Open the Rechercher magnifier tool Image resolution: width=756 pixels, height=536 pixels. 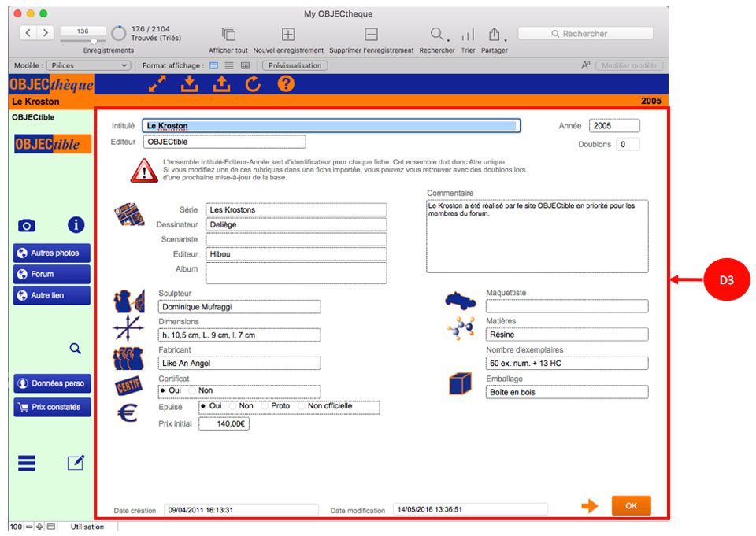point(436,34)
